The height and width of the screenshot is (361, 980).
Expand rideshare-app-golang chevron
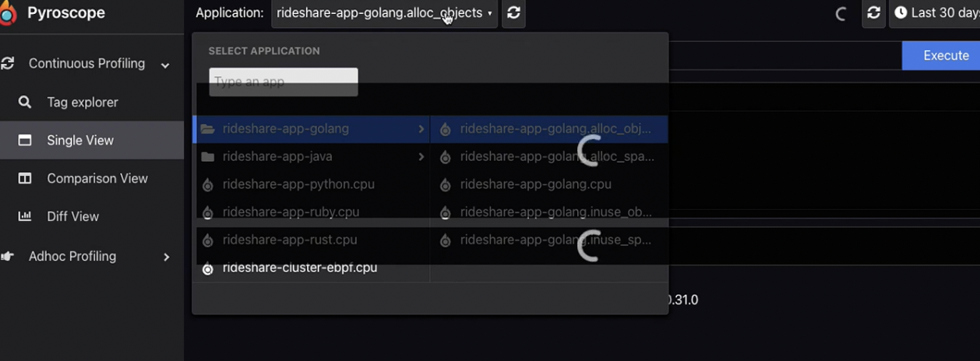point(421,129)
